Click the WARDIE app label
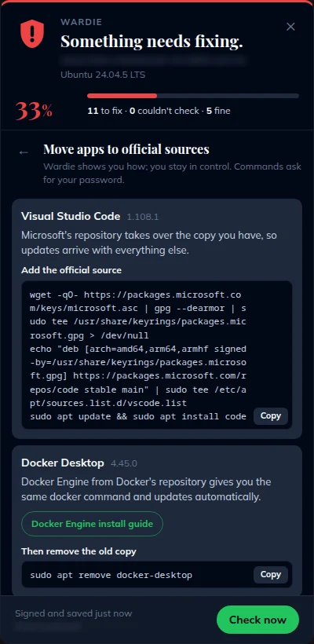 point(82,22)
